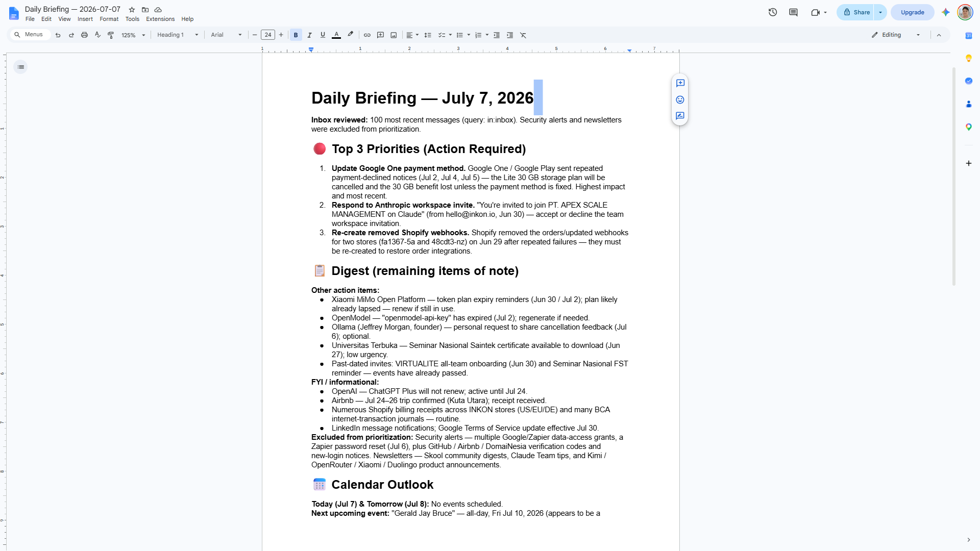This screenshot has width=980, height=551.
Task: Open the Google account avatar
Action: [965, 12]
